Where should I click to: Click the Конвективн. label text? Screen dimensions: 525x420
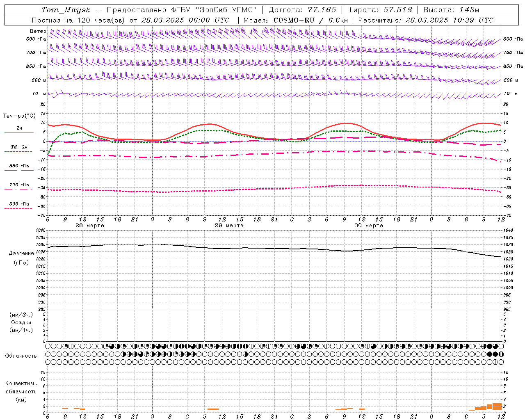pos(21,383)
